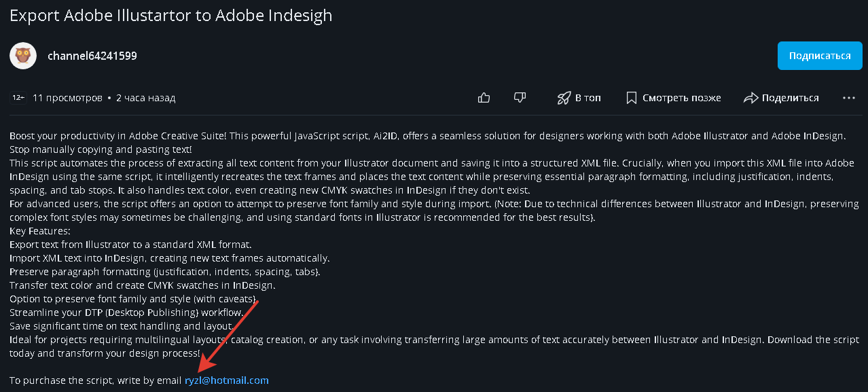Click the 11 просмотров view count

coord(67,98)
